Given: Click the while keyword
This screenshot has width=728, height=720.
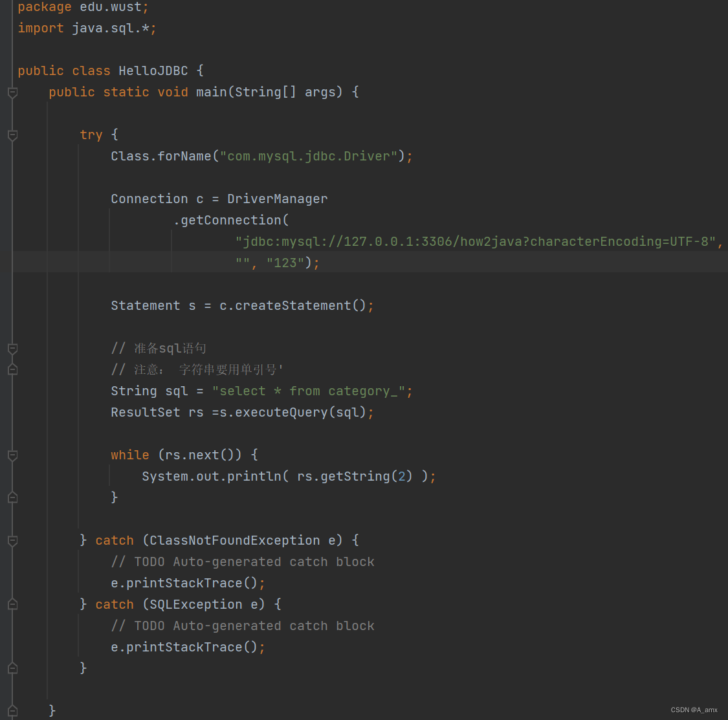Looking at the screenshot, I should point(130,455).
